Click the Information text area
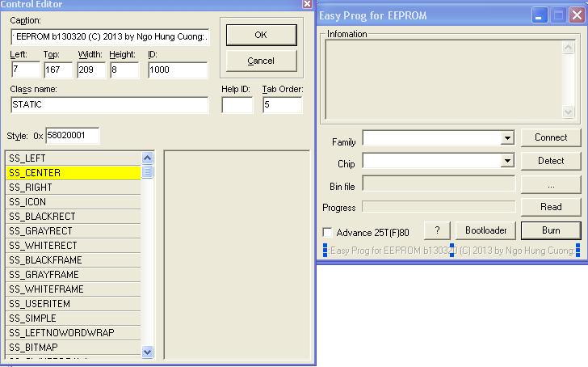The image size is (588, 367). coord(443,79)
